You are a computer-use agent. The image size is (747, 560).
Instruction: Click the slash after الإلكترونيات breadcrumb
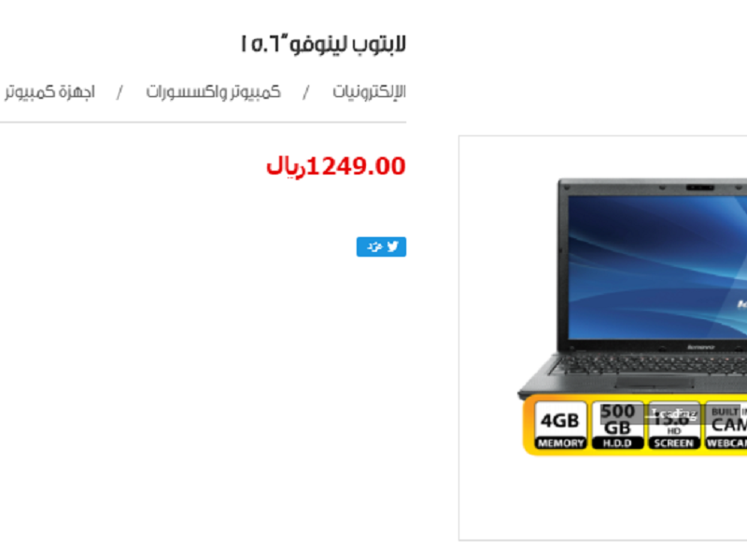click(306, 91)
